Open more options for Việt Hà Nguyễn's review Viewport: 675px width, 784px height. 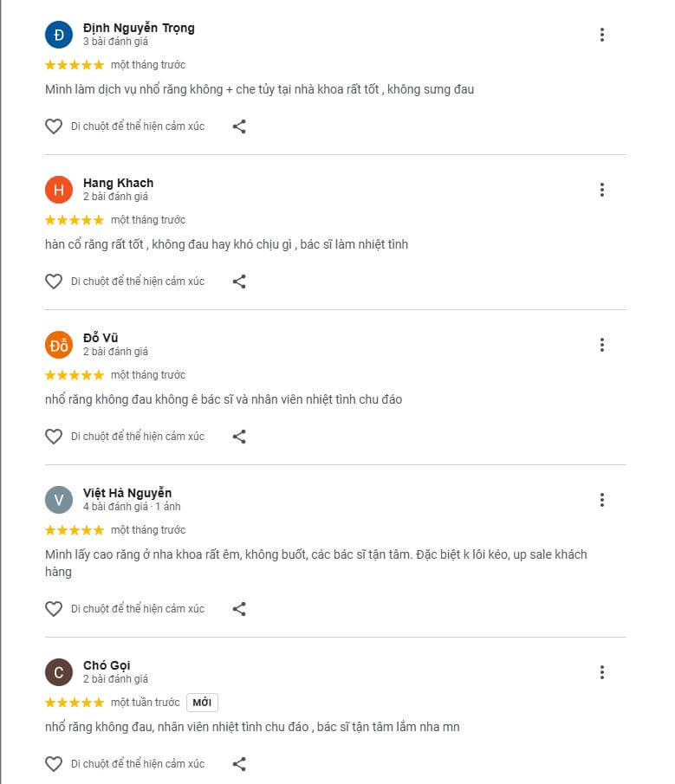tap(601, 500)
